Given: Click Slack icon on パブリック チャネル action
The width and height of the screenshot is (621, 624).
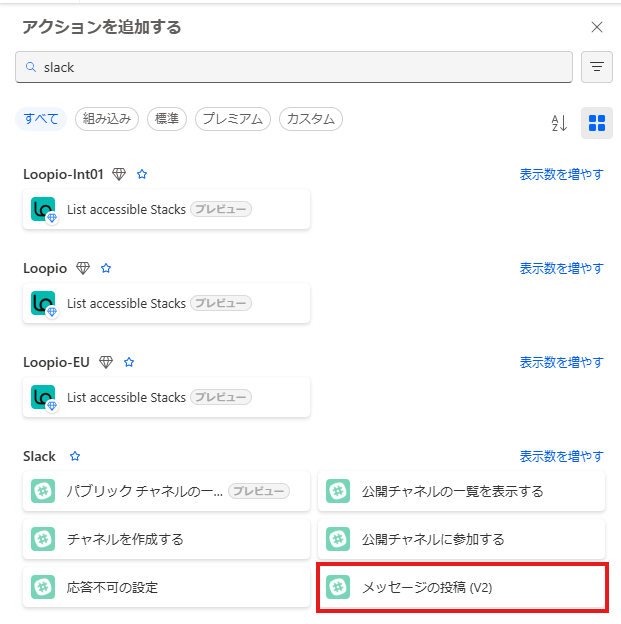Looking at the screenshot, I should click(x=43, y=491).
